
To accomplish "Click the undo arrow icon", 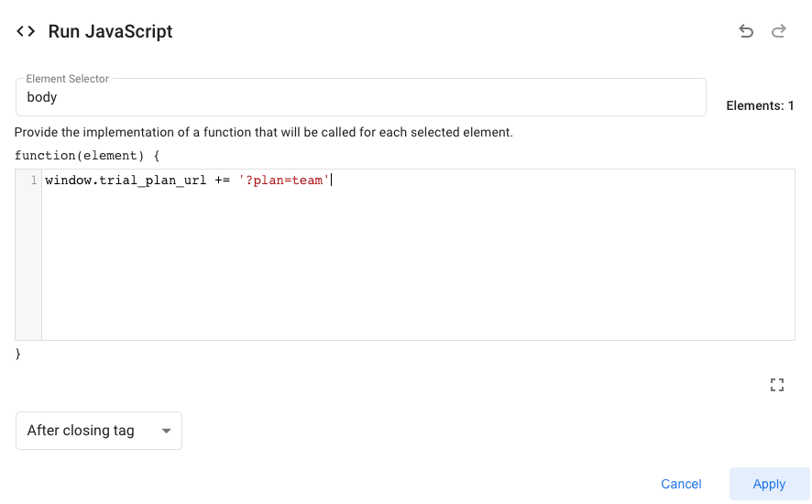I will [746, 32].
